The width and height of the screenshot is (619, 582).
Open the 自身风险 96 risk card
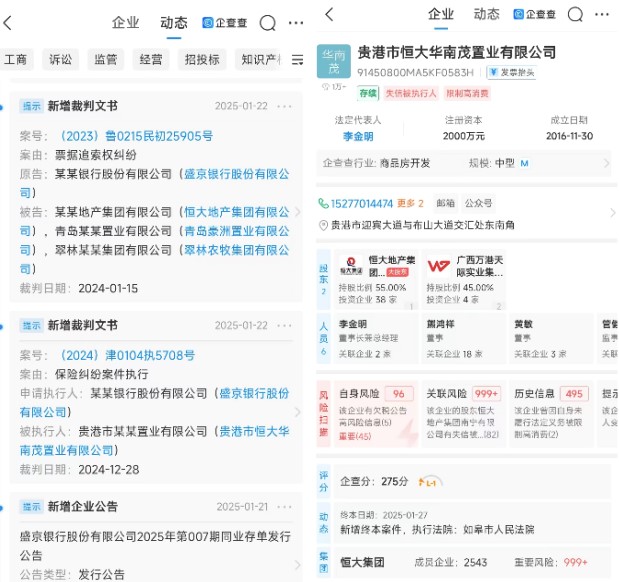click(x=376, y=414)
